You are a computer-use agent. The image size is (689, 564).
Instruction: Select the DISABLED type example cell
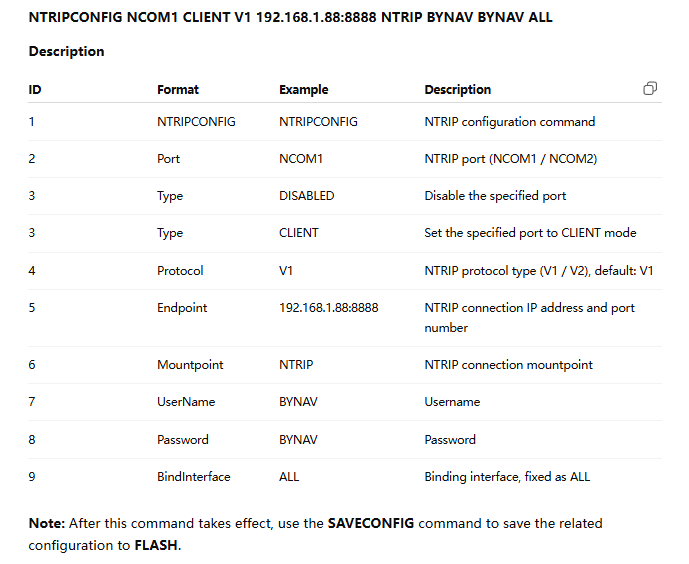point(307,195)
